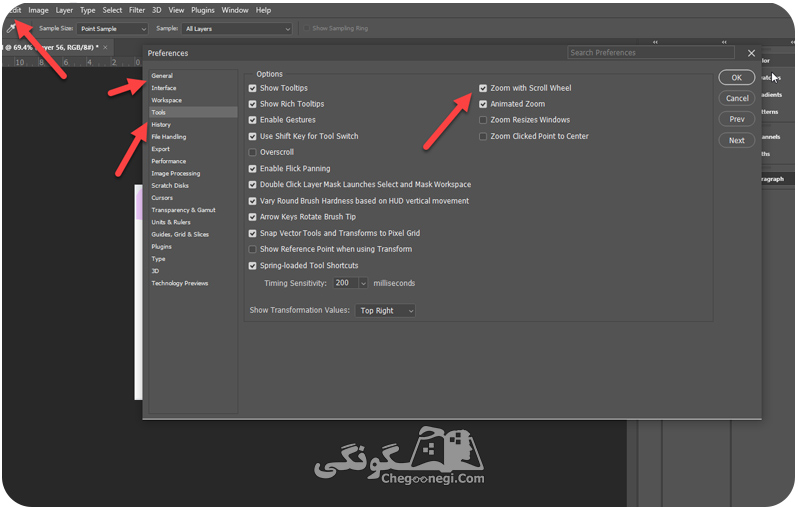The height and width of the screenshot is (508, 798).
Task: Toggle Vary Round Brush Hardness option
Action: pos(252,201)
